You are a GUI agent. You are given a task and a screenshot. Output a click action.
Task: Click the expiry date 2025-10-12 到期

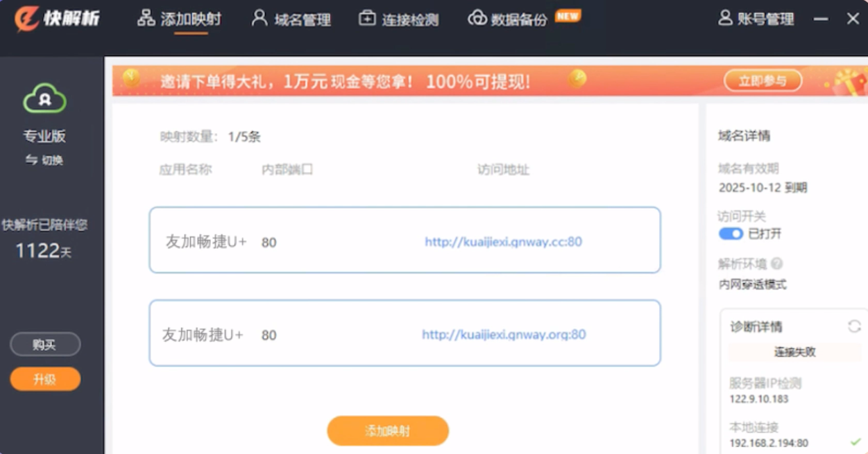coord(763,188)
